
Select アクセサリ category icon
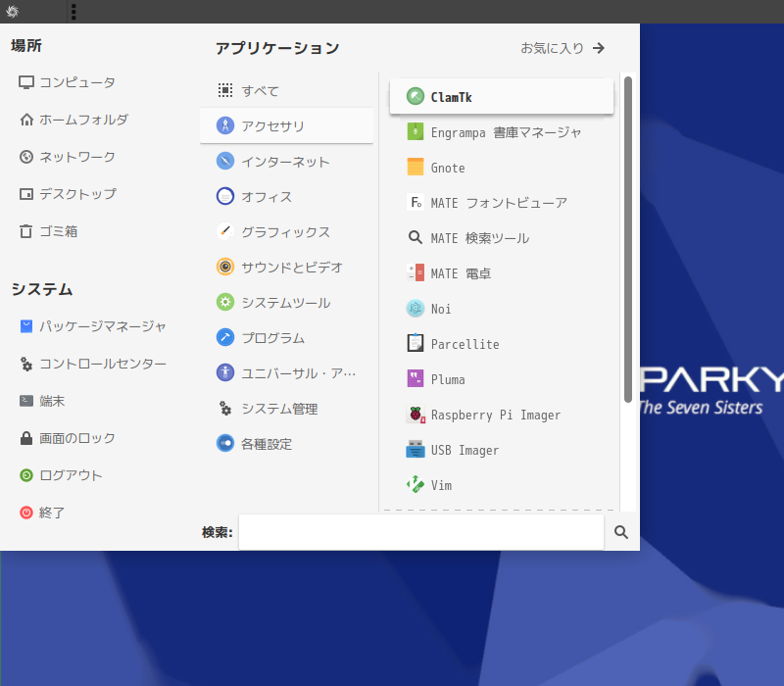pos(225,125)
